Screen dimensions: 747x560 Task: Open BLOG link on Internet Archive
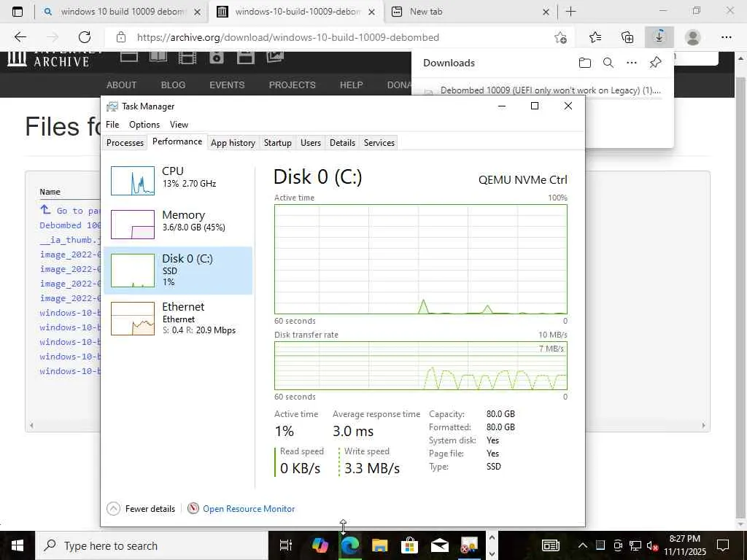click(173, 85)
